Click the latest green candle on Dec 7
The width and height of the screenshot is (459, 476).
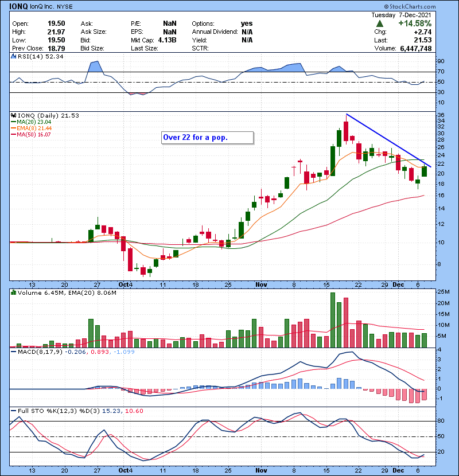pyautogui.click(x=425, y=171)
